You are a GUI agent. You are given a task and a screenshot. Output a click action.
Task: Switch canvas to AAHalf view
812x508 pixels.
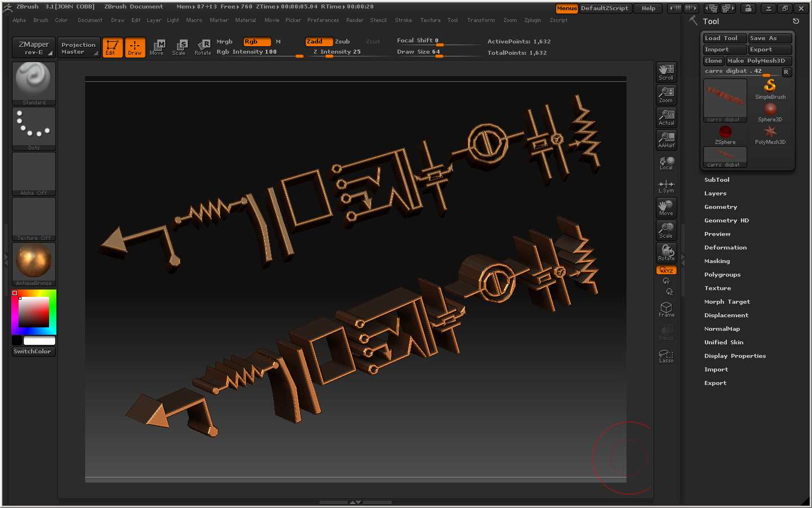tap(667, 140)
